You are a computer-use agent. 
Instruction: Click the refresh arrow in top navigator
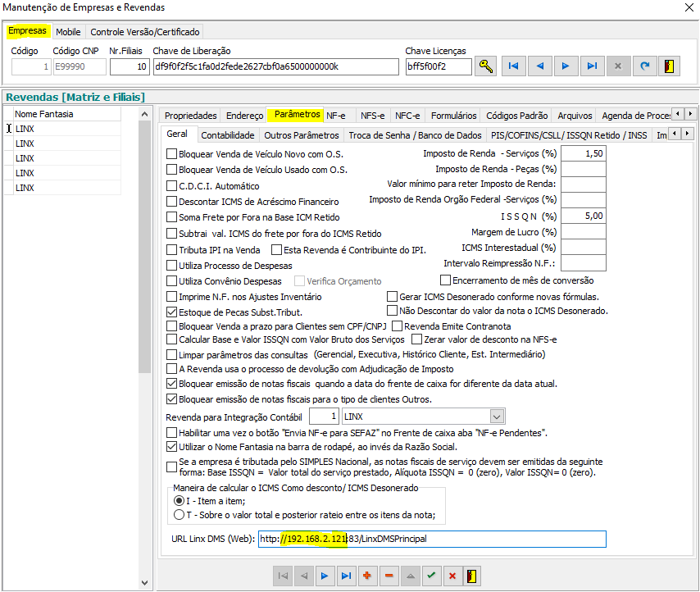click(x=644, y=66)
